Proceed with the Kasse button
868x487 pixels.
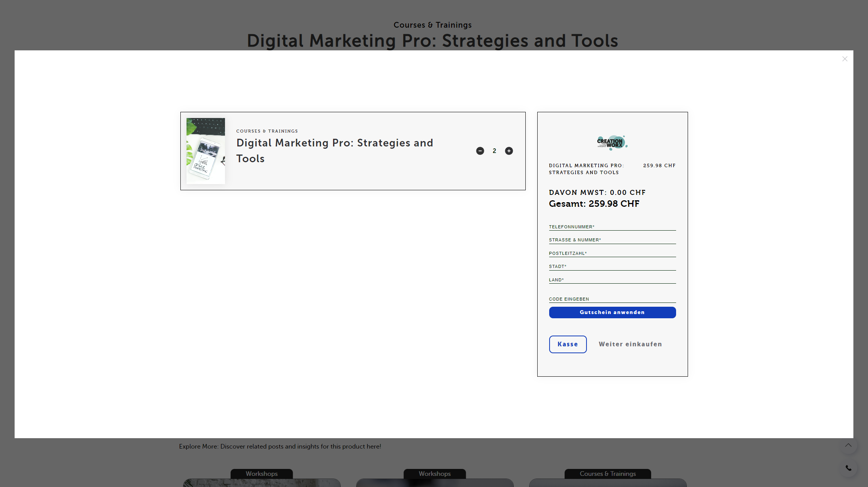[568, 344]
